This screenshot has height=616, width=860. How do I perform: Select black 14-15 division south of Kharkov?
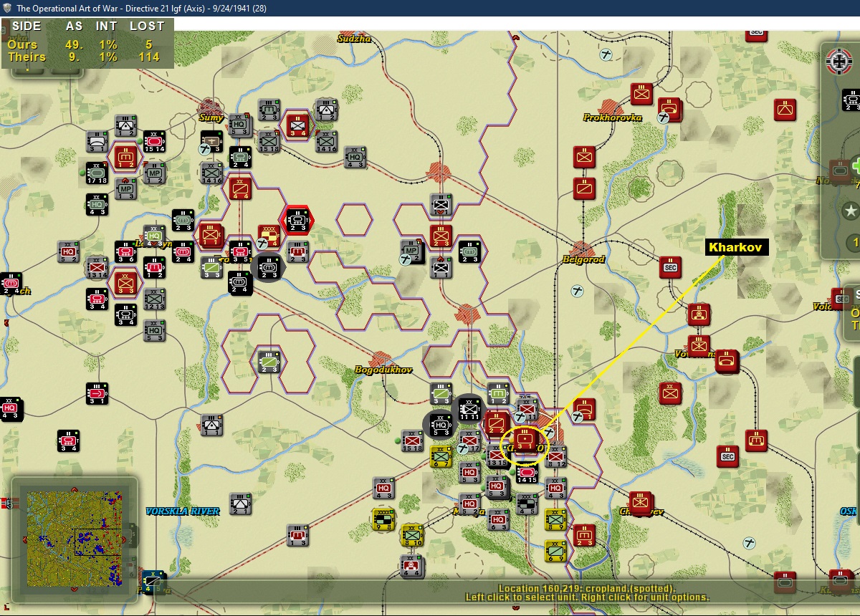pyautogui.click(x=526, y=472)
